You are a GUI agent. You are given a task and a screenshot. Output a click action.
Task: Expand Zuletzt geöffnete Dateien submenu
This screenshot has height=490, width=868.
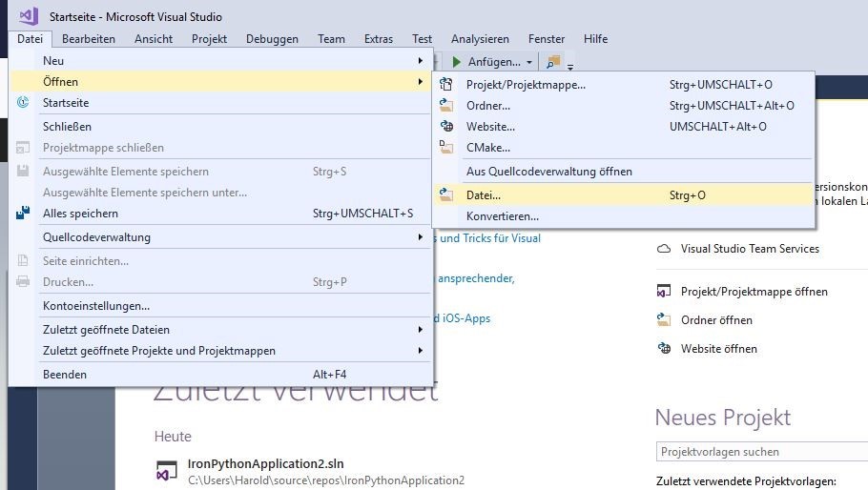[x=420, y=330]
